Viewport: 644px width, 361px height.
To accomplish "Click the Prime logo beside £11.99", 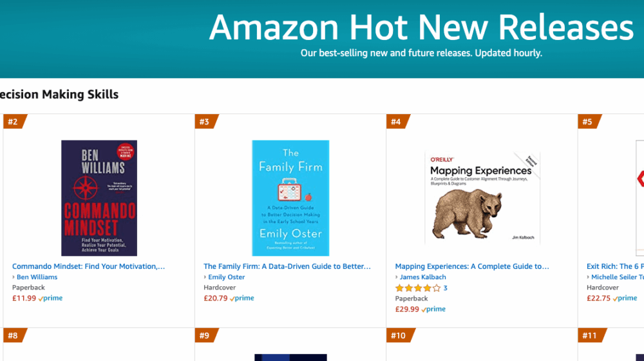I will point(51,298).
